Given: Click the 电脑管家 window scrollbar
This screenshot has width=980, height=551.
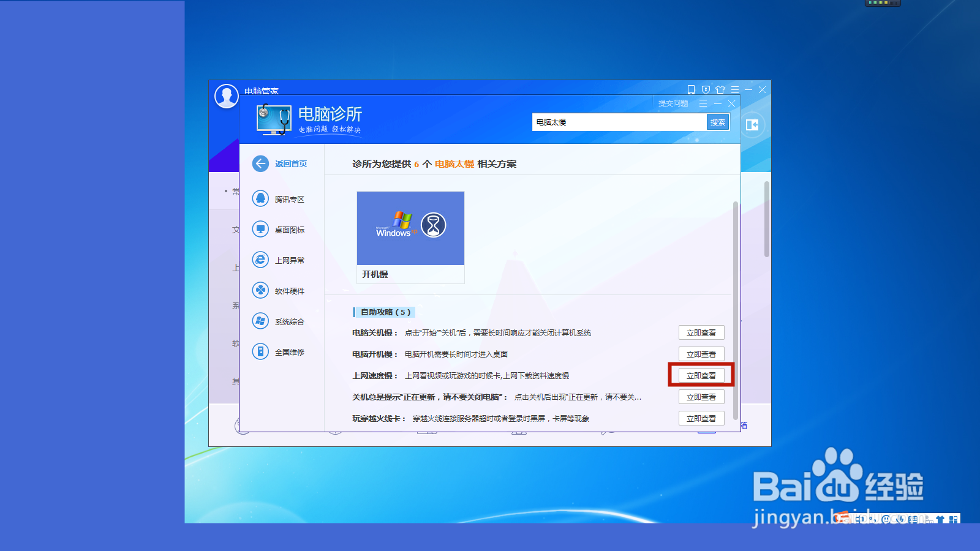Looking at the screenshot, I should click(x=767, y=219).
